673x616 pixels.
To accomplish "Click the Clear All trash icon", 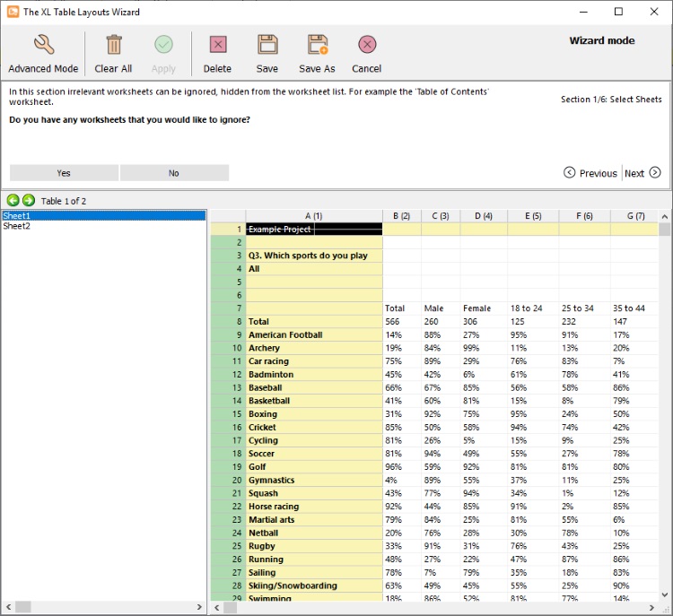I will (x=114, y=44).
